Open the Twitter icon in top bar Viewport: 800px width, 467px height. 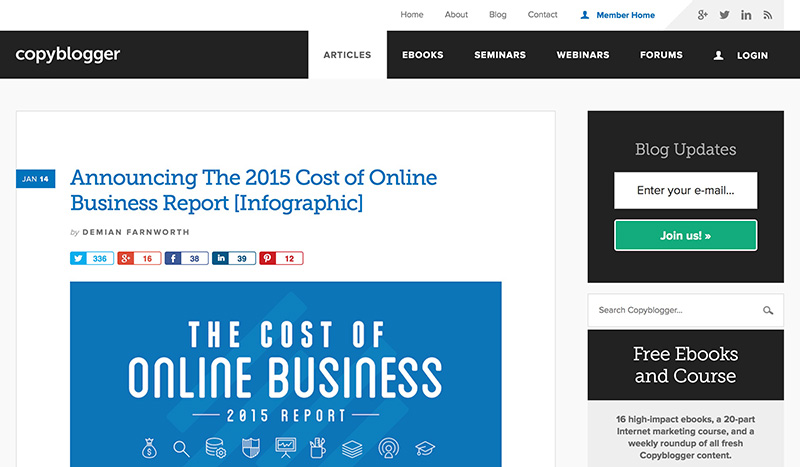pyautogui.click(x=724, y=15)
